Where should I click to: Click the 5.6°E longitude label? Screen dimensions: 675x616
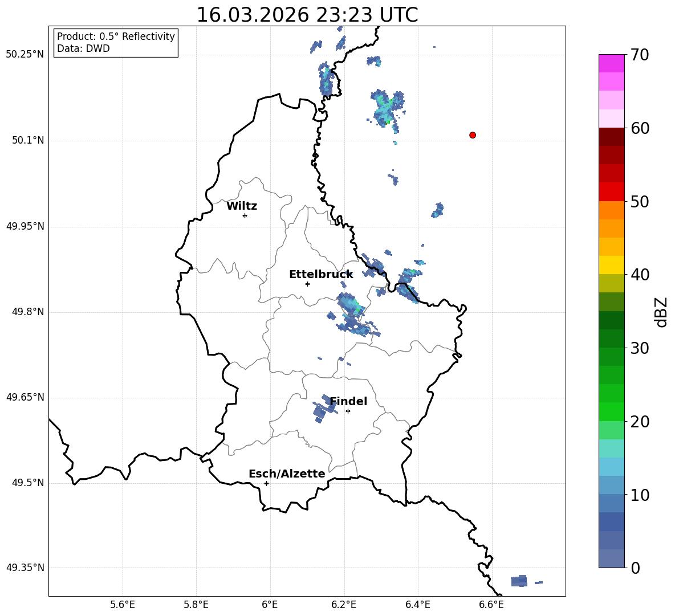pos(122,605)
